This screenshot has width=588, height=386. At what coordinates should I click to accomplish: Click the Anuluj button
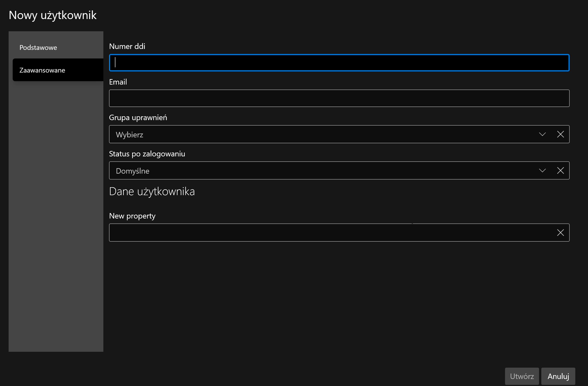point(558,376)
